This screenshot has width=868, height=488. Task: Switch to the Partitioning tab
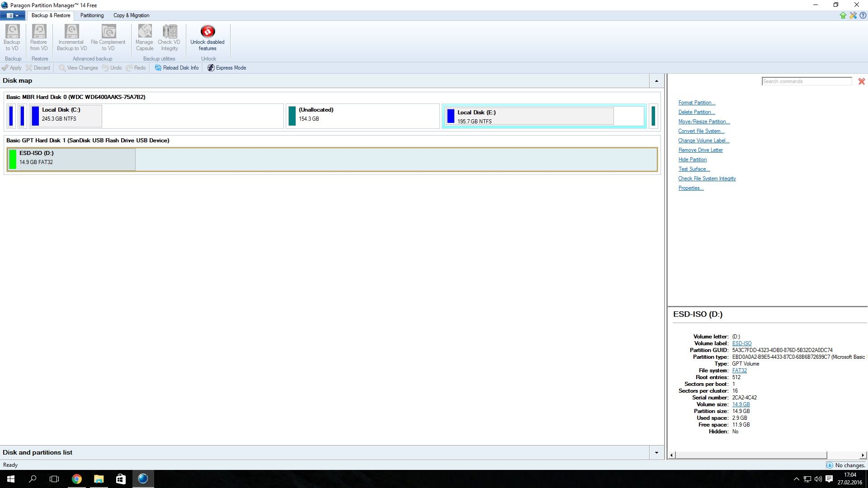click(x=92, y=15)
